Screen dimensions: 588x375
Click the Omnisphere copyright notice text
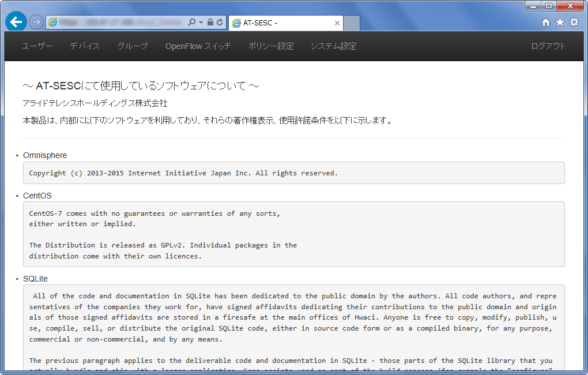(183, 173)
